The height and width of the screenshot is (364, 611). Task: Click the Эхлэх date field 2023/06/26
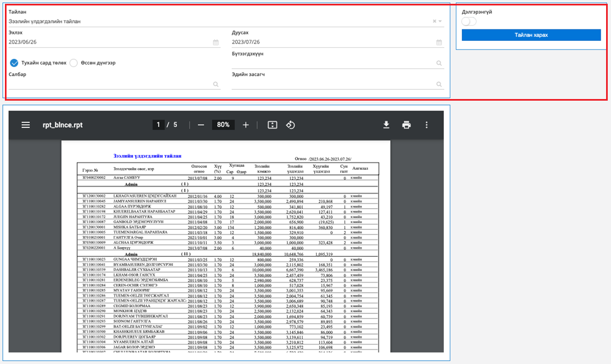114,42
